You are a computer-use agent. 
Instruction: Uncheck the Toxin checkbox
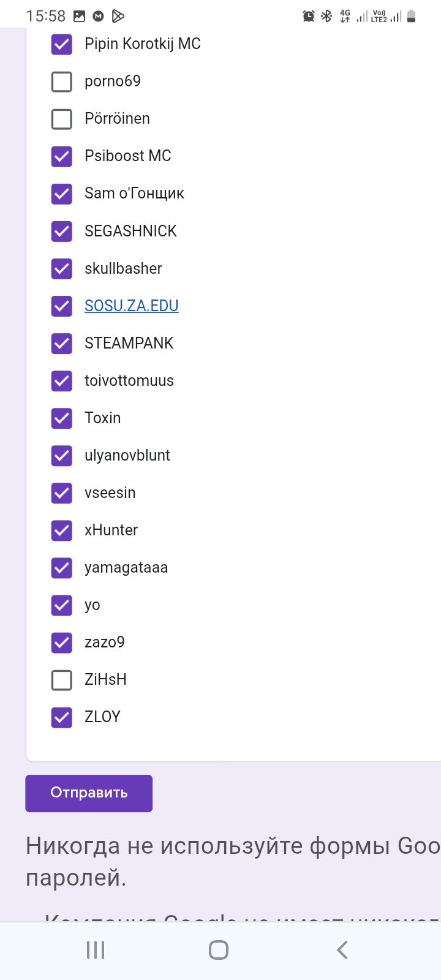[62, 418]
